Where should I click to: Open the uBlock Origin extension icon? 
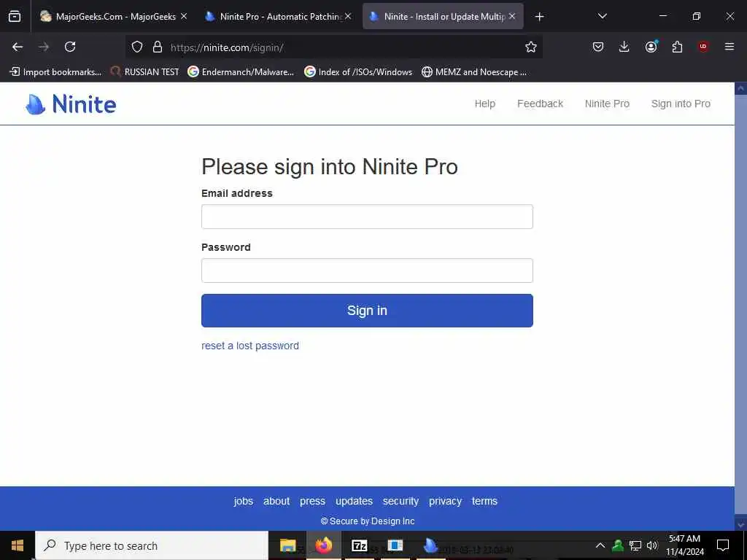click(703, 47)
